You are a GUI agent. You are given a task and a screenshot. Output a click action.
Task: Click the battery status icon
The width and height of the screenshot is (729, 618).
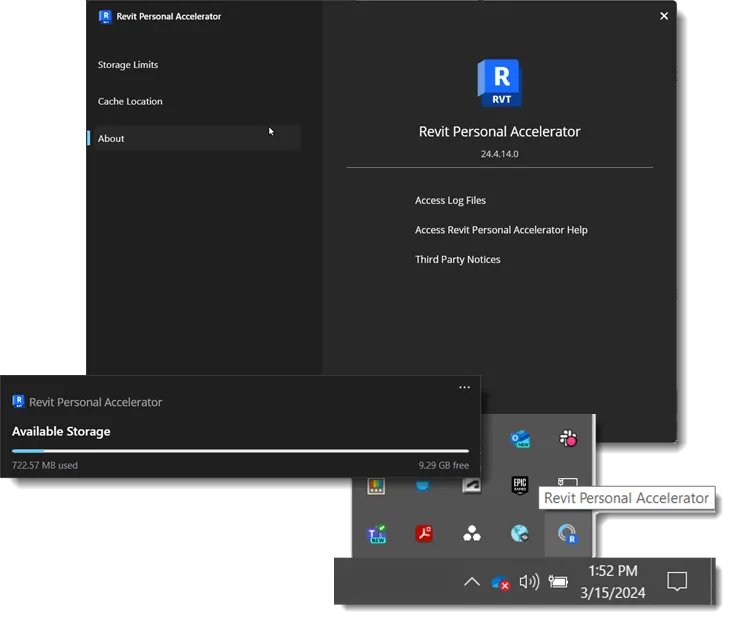pyautogui.click(x=558, y=581)
